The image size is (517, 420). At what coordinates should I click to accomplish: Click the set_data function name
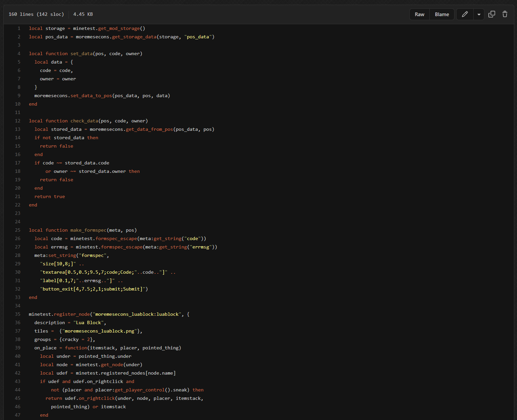click(x=81, y=54)
